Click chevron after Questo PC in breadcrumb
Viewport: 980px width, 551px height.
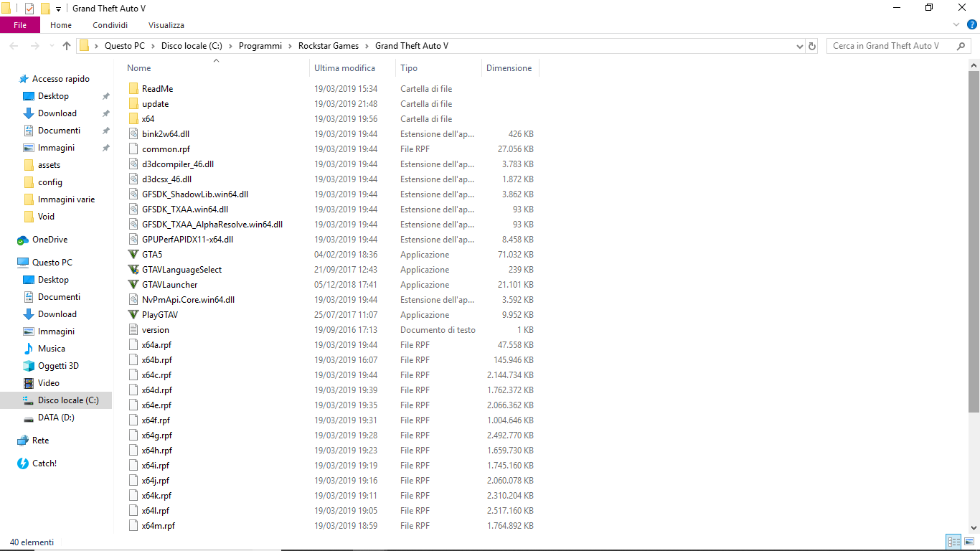[x=153, y=46]
